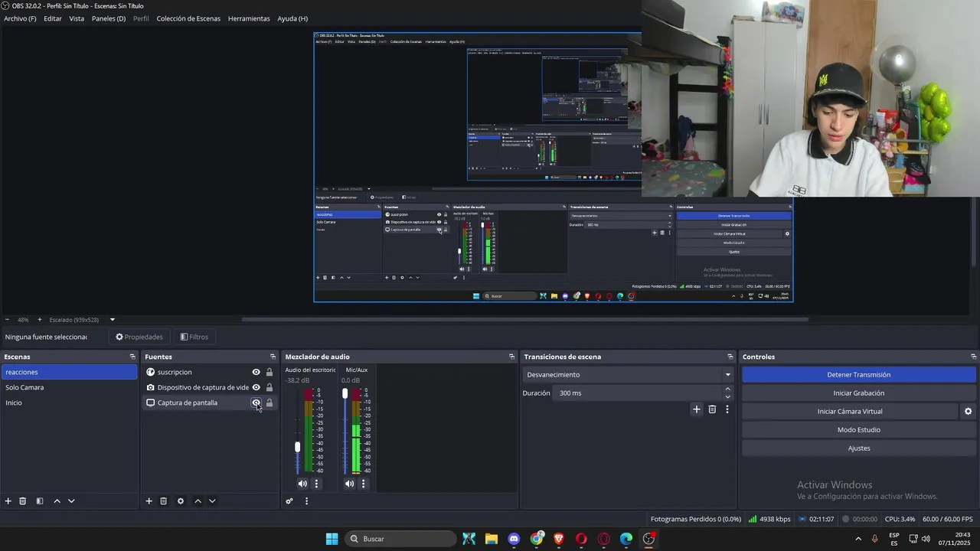Open Mic/Aux channel options menu
Viewport: 980px width, 551px height.
coord(364,484)
